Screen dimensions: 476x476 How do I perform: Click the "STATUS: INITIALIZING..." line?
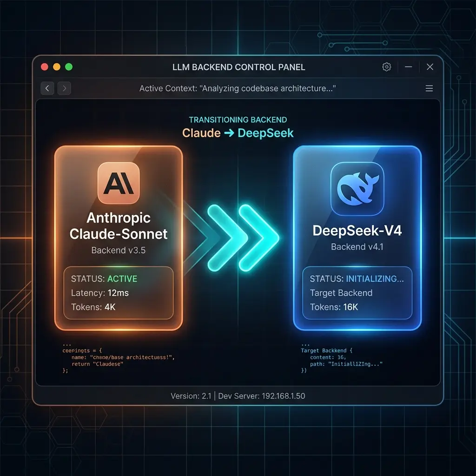pos(357,279)
